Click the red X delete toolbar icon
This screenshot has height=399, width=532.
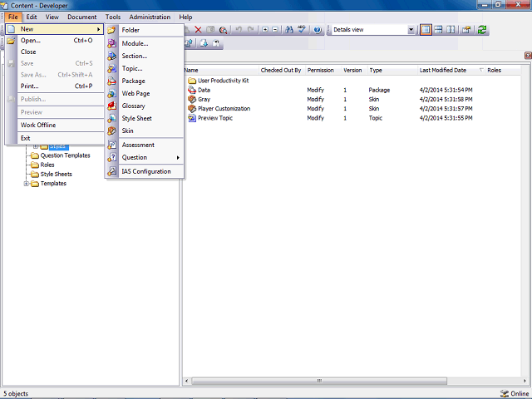[198, 30]
